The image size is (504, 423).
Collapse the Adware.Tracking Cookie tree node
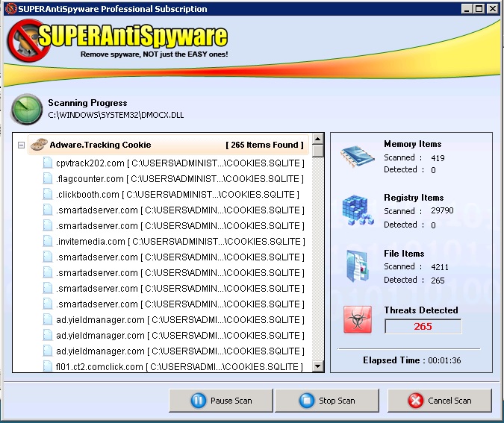pyautogui.click(x=22, y=145)
